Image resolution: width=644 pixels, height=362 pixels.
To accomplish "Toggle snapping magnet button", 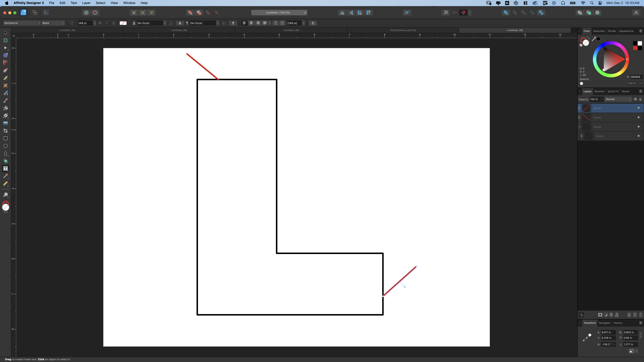I will pos(463,12).
